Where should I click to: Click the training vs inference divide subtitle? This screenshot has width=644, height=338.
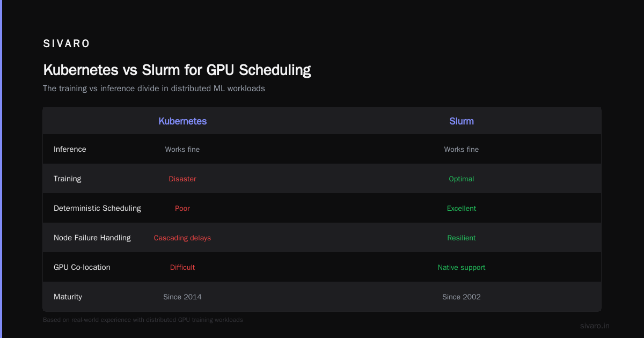click(x=154, y=89)
